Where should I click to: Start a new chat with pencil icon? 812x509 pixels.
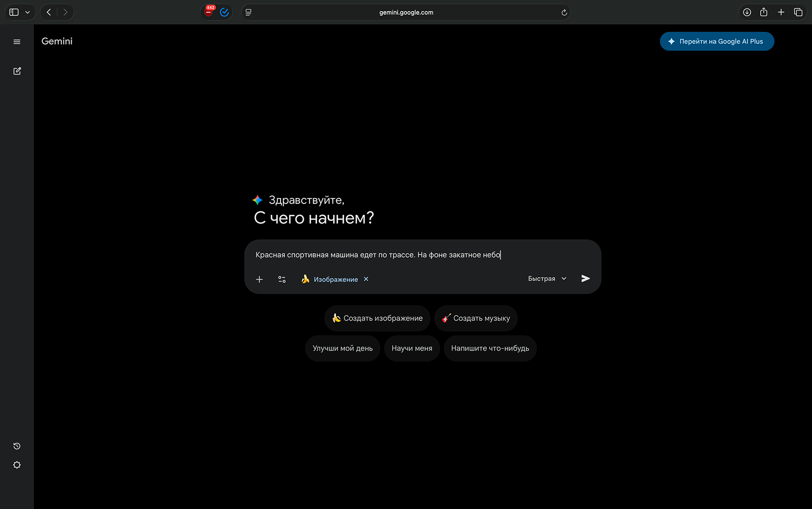(x=17, y=71)
